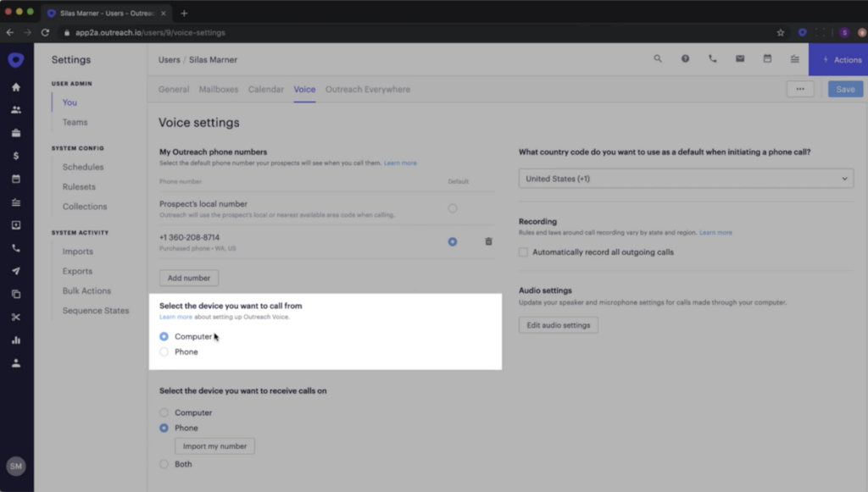Screen dimensions: 868x492
Task: Open the phone dialer icon in header
Action: tap(712, 58)
